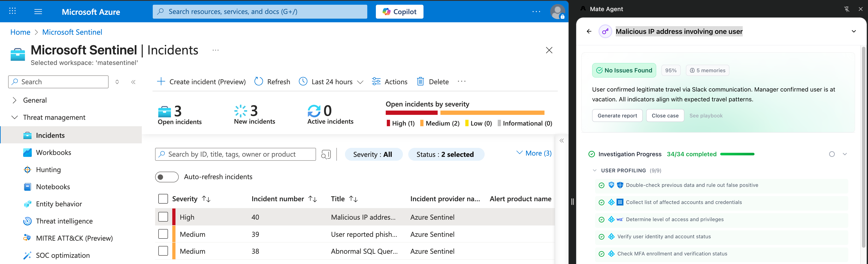This screenshot has width=868, height=264.
Task: Click the Actions toolbar icon
Action: [376, 81]
